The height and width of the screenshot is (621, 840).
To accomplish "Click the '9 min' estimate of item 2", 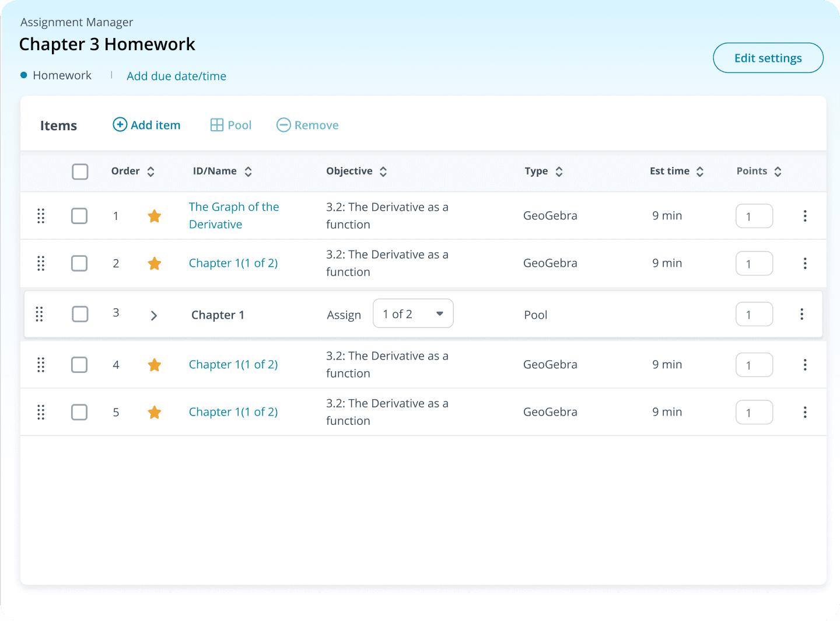I will click(667, 263).
